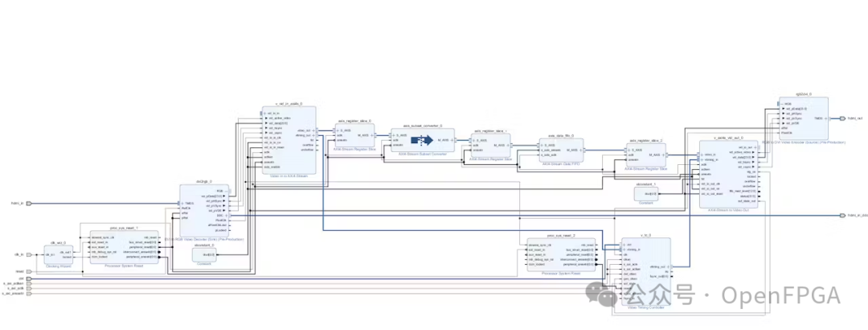Expand M_AXIS on axis_register_slice_0

point(373,134)
